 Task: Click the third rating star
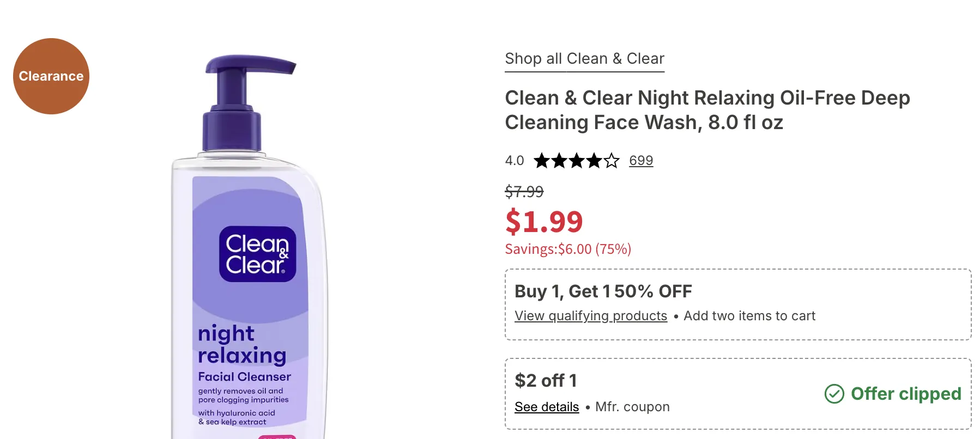click(577, 161)
